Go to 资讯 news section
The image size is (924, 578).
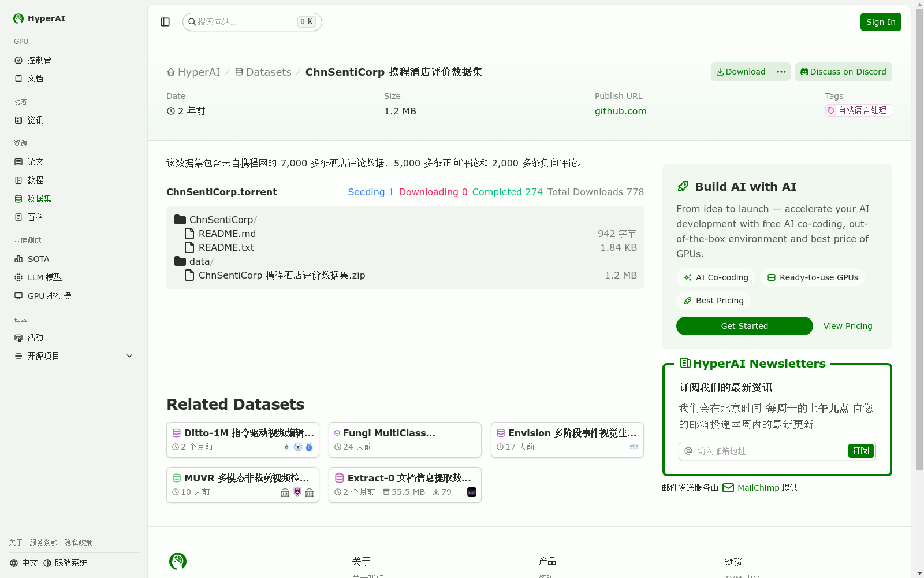pos(74,120)
